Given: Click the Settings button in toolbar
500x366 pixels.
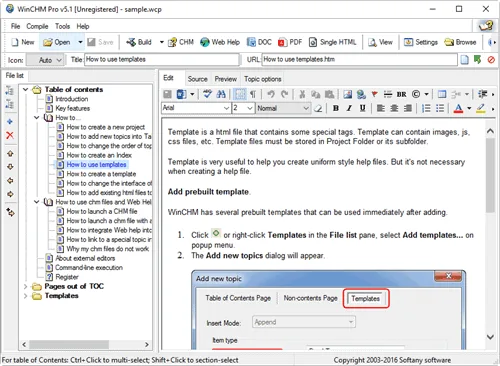Looking at the screenshot, I should (421, 42).
